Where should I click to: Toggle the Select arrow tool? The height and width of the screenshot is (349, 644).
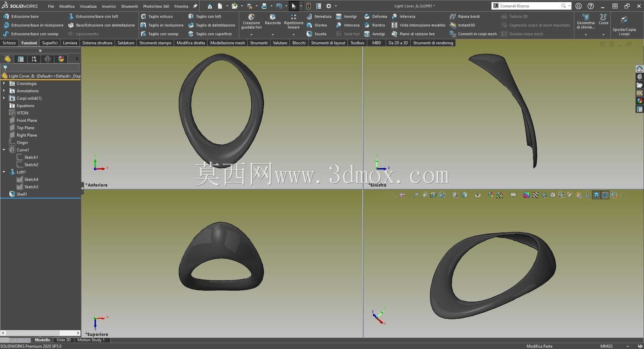(x=293, y=6)
